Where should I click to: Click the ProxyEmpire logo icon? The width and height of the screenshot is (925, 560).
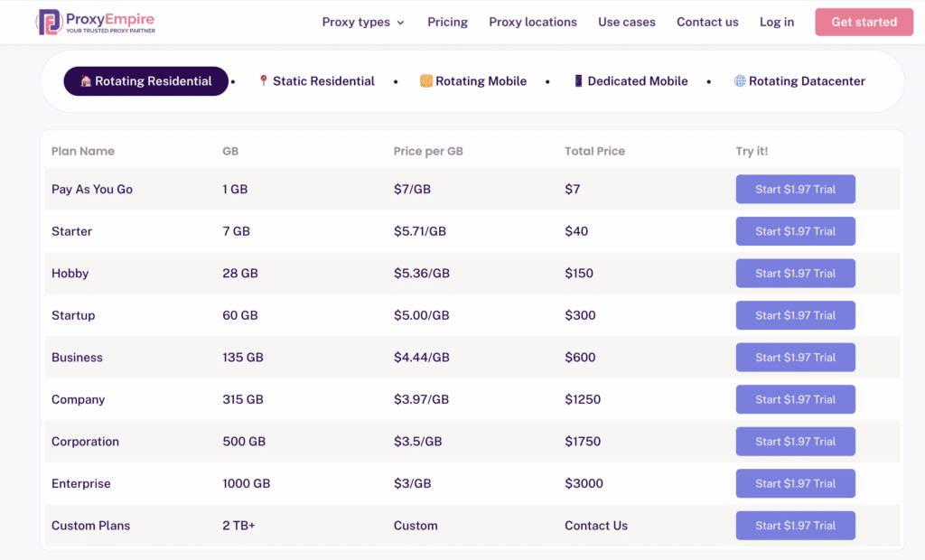click(x=48, y=22)
